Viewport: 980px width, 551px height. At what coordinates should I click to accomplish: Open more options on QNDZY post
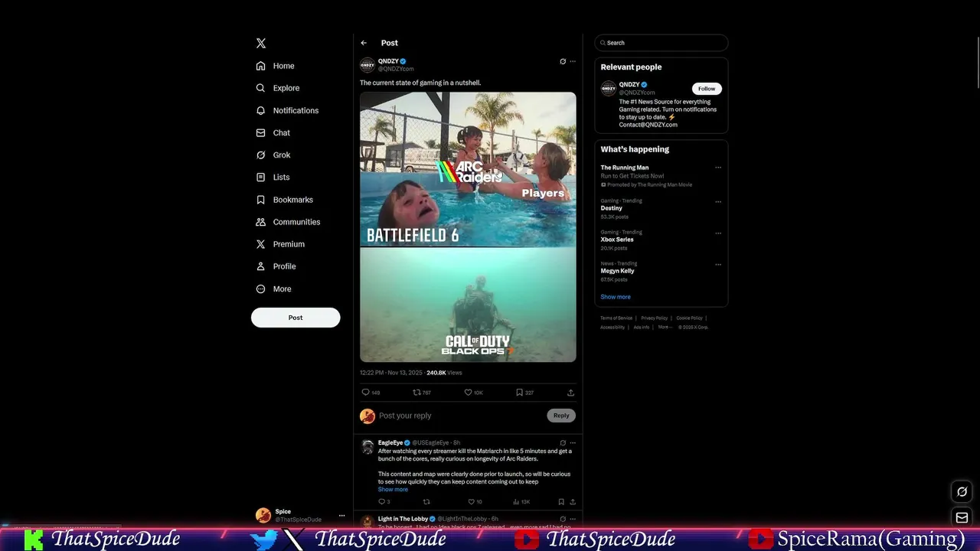(x=573, y=61)
